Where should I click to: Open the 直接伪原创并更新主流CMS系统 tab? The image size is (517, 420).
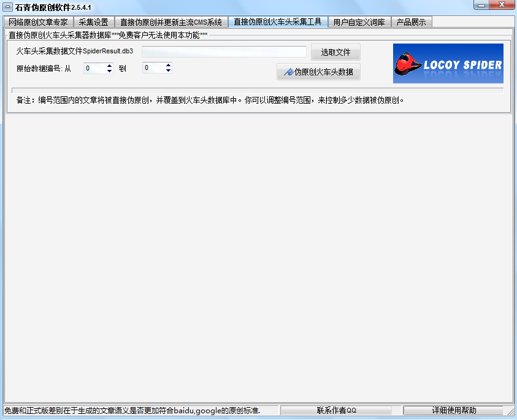point(171,22)
